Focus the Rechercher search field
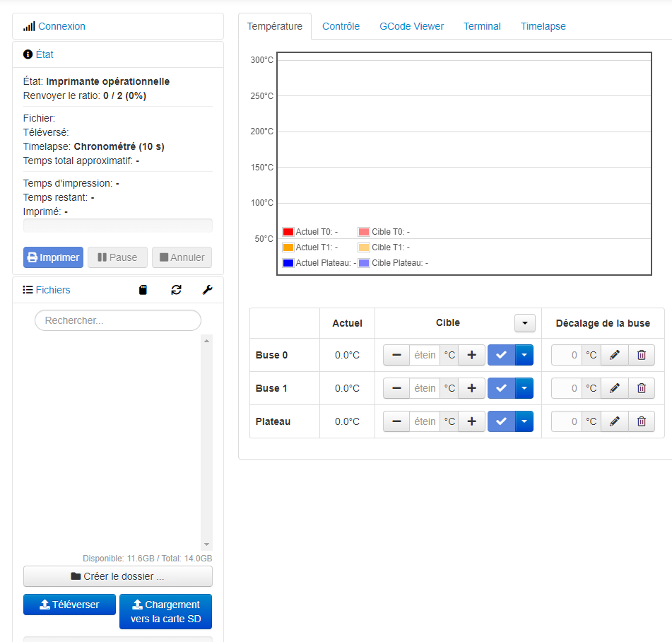672x642 pixels. pos(118,320)
